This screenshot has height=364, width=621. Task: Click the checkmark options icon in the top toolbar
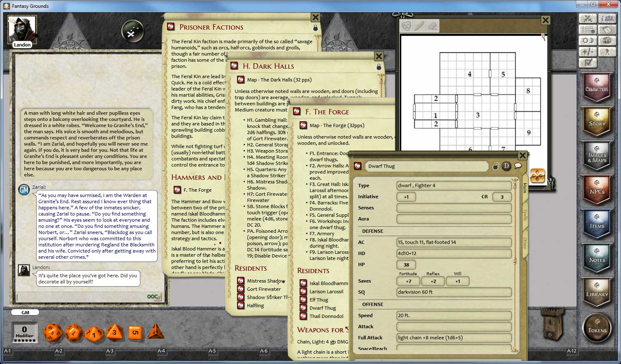588,63
